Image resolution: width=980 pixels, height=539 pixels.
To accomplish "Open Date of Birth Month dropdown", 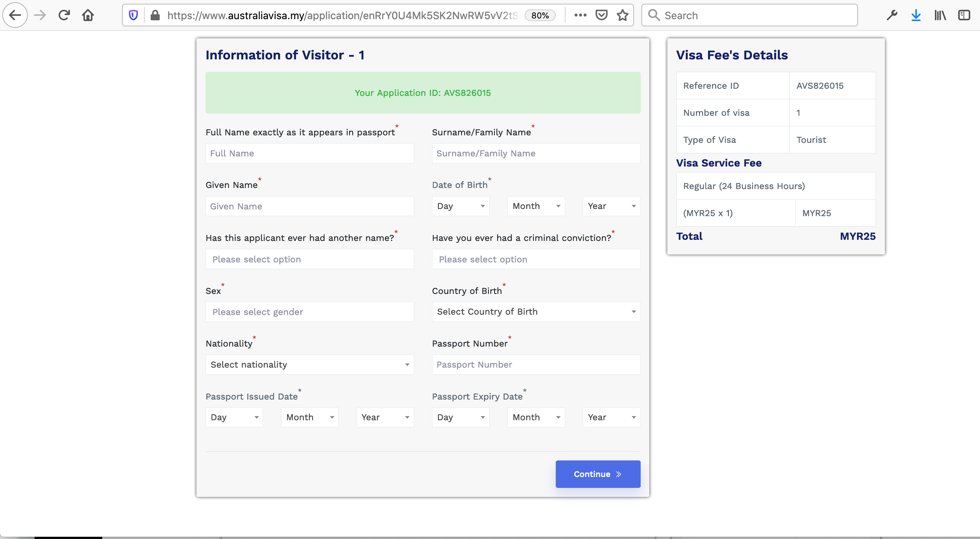I will [x=536, y=206].
